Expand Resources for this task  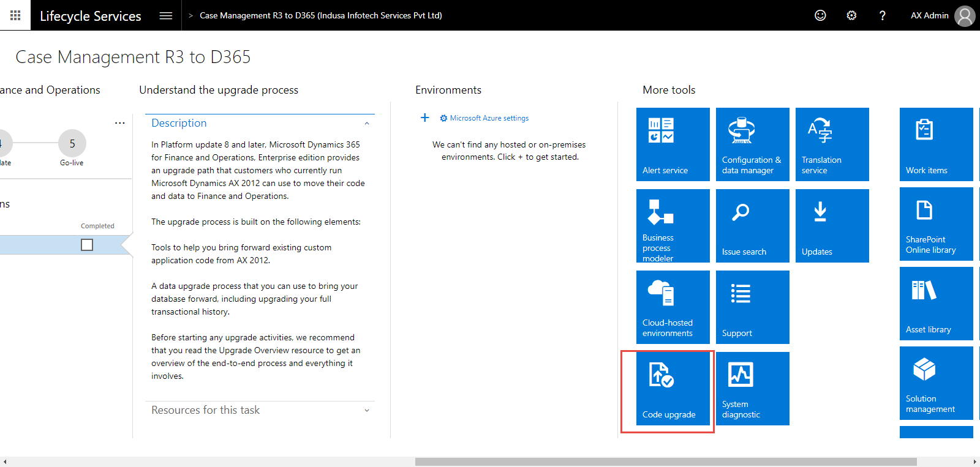[x=367, y=411]
